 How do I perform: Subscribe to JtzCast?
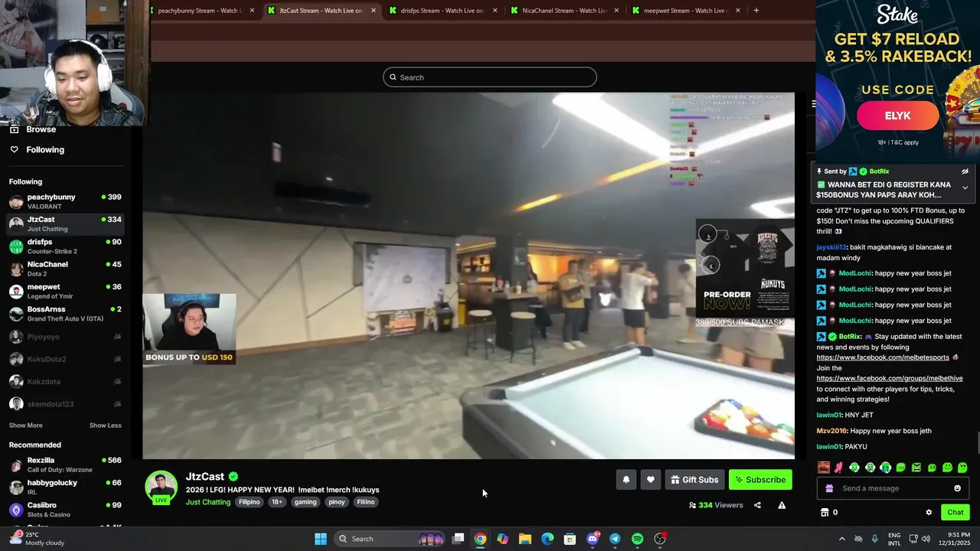coord(760,480)
